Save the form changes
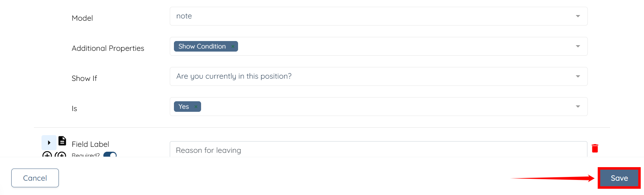Viewport: 644px width, 195px height. pos(619,178)
